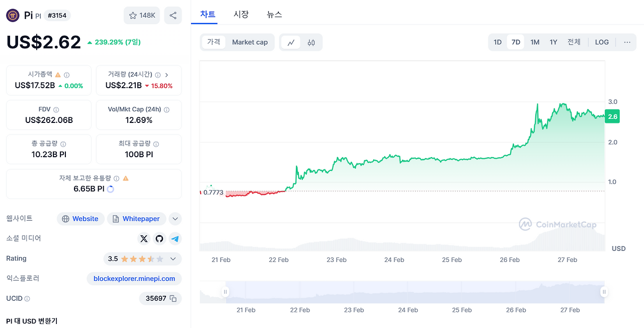
Task: Open 거래량 details arrow
Action: (167, 75)
